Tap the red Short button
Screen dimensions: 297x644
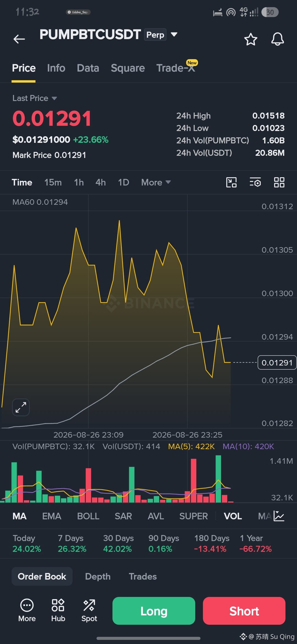click(244, 611)
